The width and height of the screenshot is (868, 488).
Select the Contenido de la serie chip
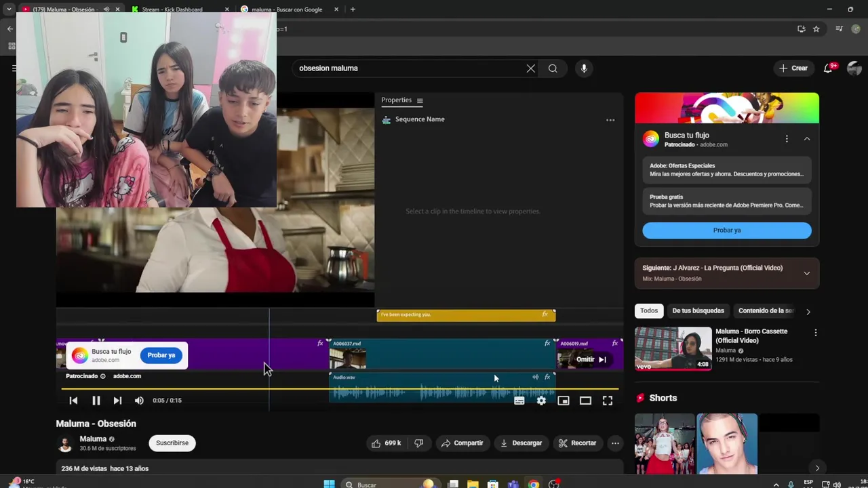pos(766,311)
